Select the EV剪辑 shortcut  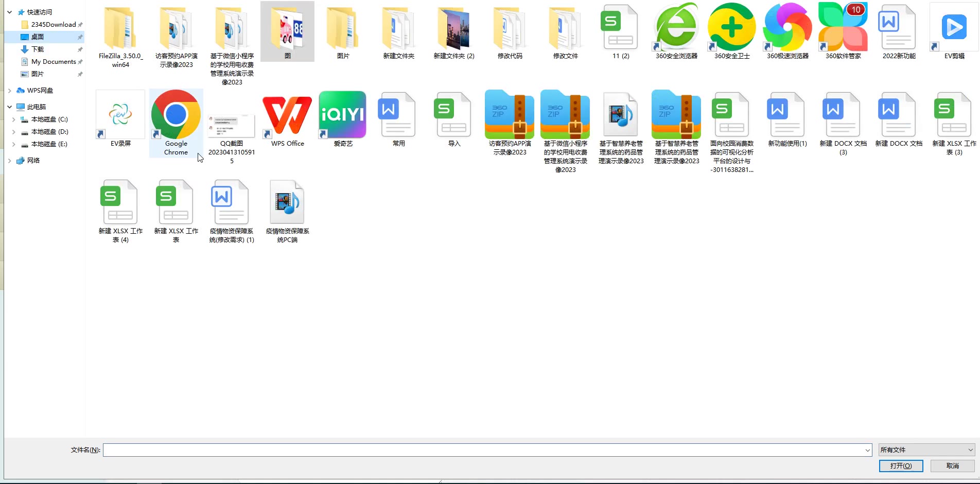click(954, 32)
